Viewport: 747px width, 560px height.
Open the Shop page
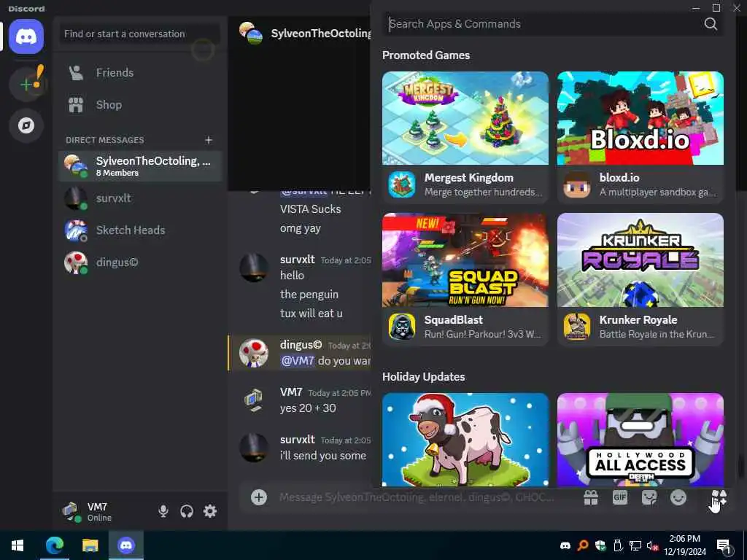[140, 105]
